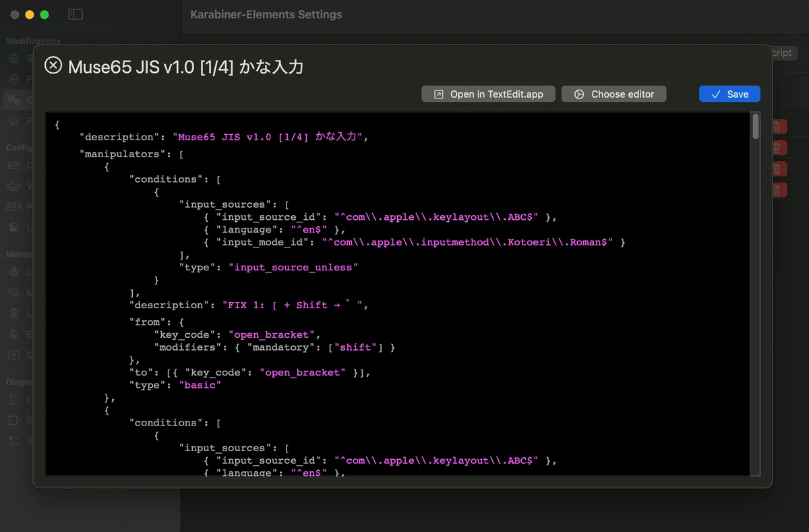Screen dimensions: 809x532
Task: Open the UI switch icon in the sidebar
Action: (x=14, y=228)
